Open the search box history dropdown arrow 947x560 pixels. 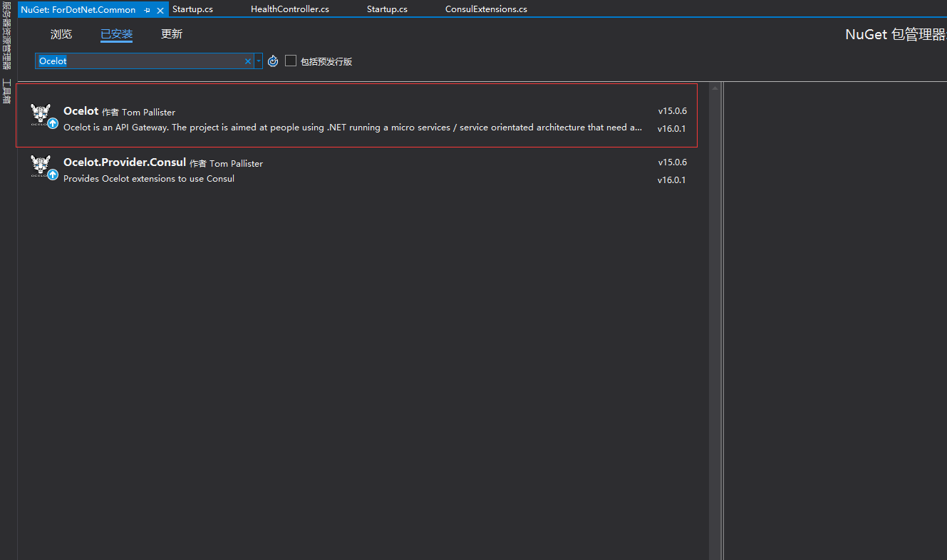(x=259, y=61)
